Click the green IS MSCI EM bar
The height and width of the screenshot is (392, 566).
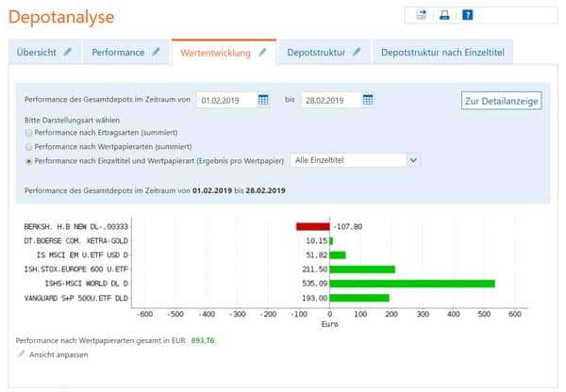tap(338, 255)
